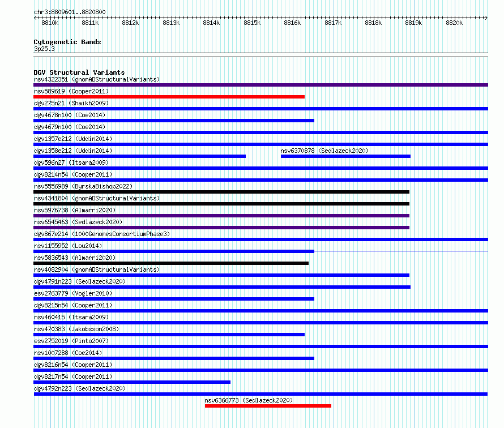Click the 8819k ruler mark
Screen dimensions: 504x428
point(414,23)
